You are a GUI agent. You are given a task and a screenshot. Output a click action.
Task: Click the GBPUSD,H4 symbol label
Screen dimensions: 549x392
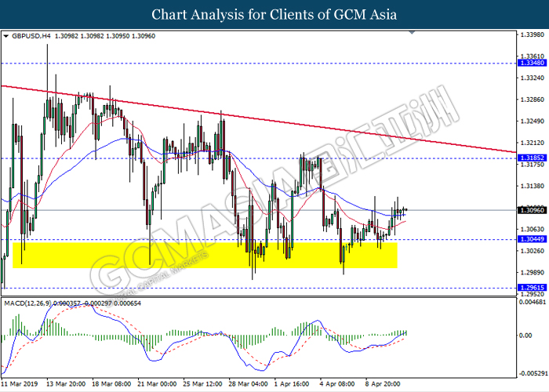(x=31, y=36)
